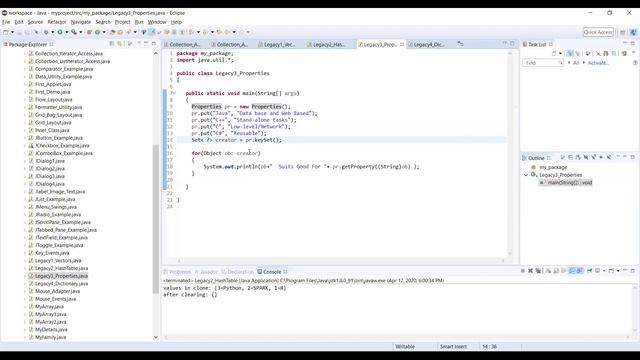The width and height of the screenshot is (640, 360).
Task: Select Mouse_Adapter.java in Package Explorer
Action: coord(57,291)
